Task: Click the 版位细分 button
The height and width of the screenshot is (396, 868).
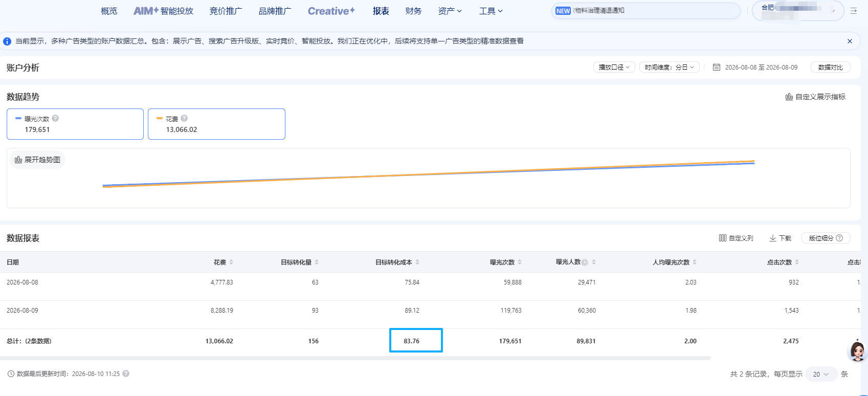Action: [x=826, y=238]
